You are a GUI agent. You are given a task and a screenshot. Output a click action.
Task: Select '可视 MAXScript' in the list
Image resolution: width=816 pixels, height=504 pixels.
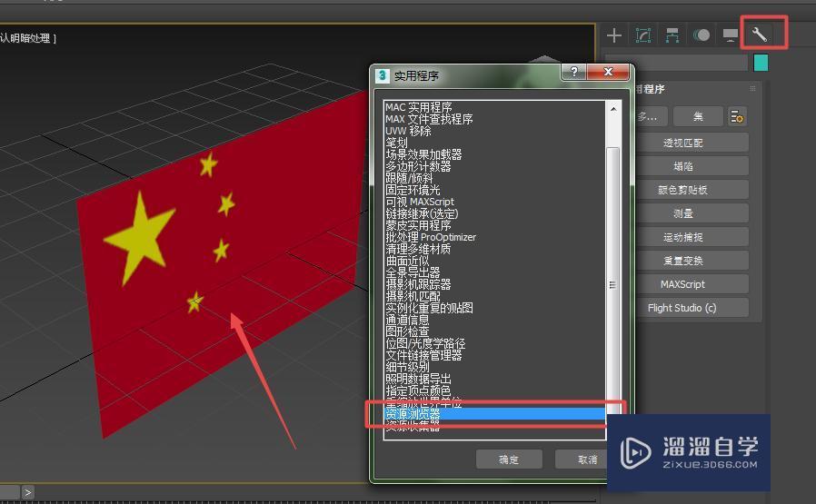pyautogui.click(x=420, y=202)
